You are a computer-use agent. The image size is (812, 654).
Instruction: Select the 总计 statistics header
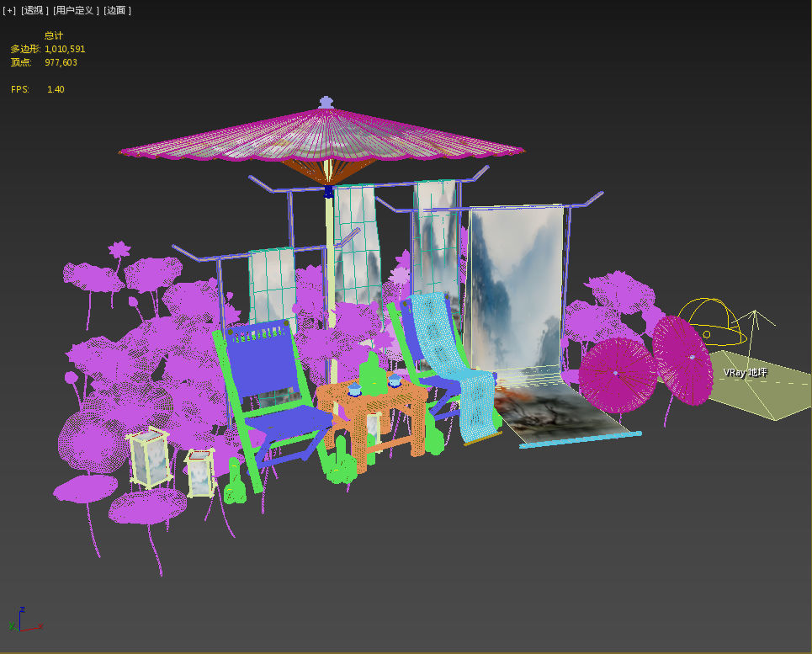coord(54,35)
